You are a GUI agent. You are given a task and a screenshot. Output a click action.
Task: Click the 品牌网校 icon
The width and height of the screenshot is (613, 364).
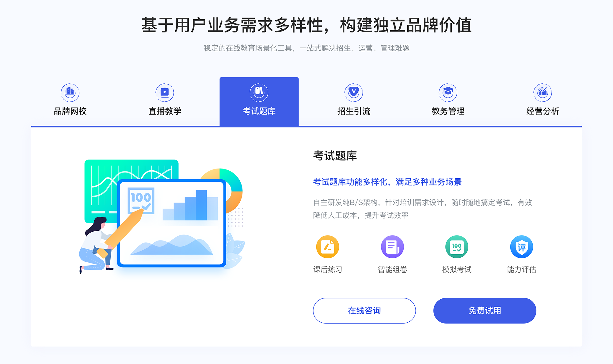(69, 91)
